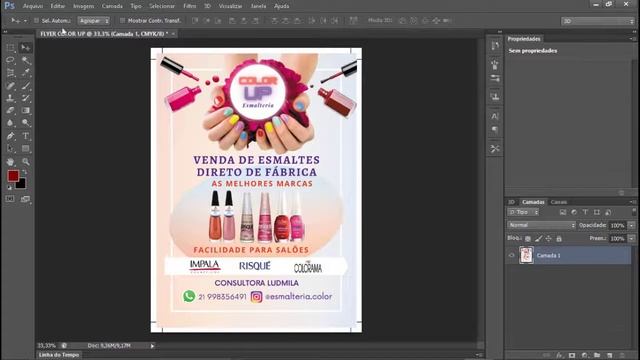Viewport: 640px width, 360px height.
Task: Toggle lock position
Action: [x=549, y=238]
